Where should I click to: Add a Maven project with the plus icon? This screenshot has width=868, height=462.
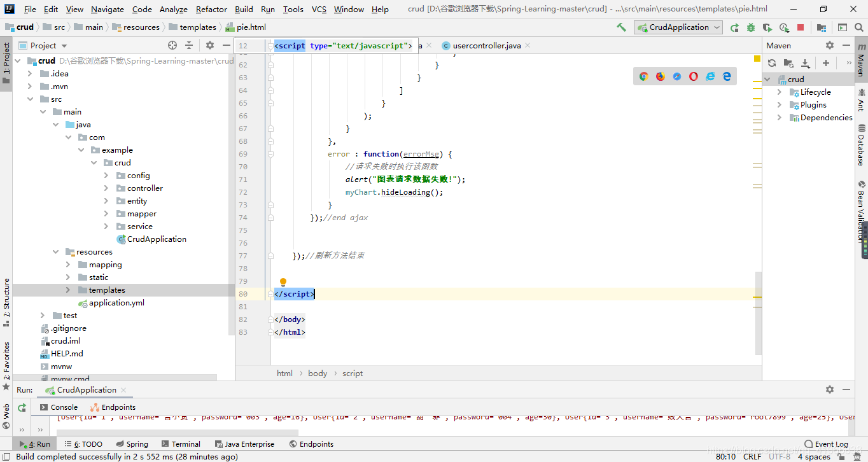coord(826,63)
